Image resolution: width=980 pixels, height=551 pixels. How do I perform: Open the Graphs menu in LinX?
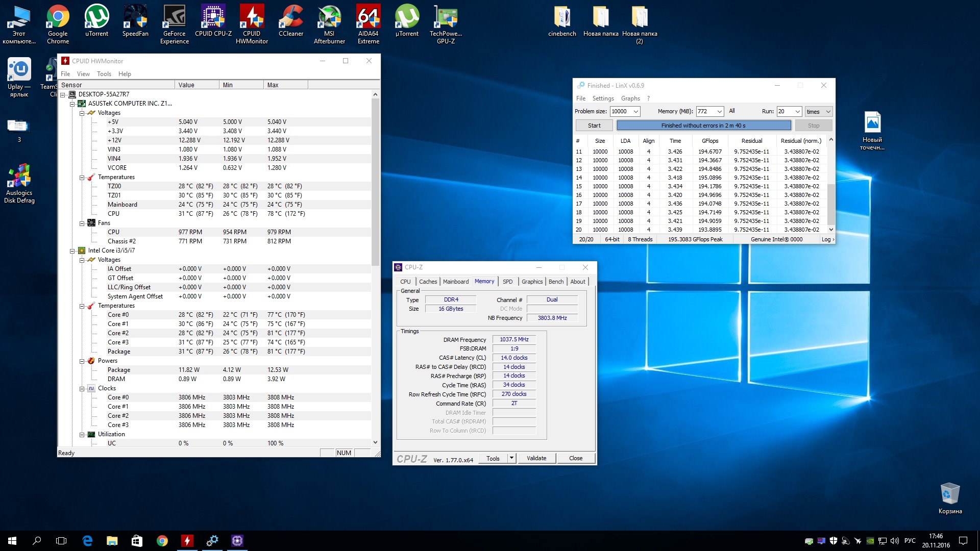tap(630, 98)
